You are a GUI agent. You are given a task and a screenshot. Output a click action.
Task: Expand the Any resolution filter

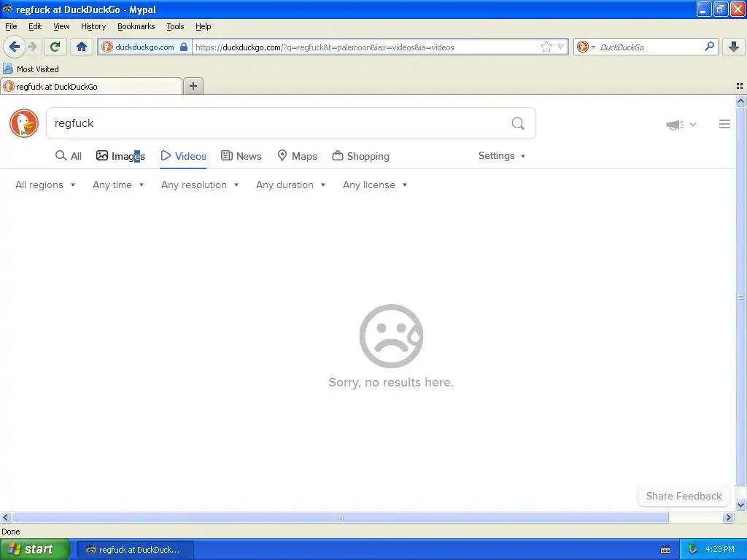pyautogui.click(x=200, y=184)
